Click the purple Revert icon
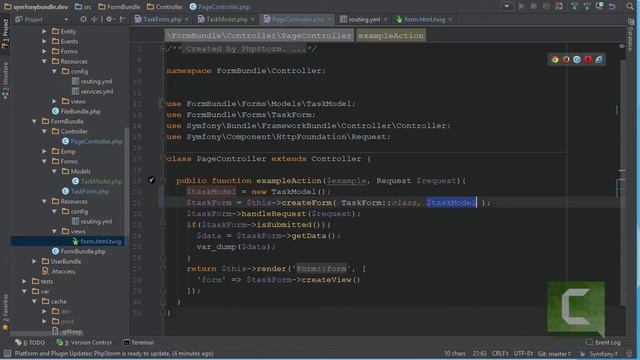 [612, 6]
